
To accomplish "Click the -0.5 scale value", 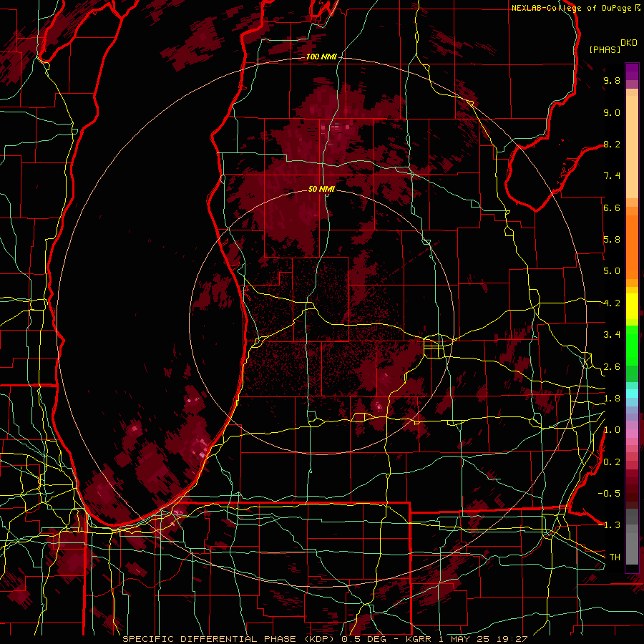I will tap(609, 494).
